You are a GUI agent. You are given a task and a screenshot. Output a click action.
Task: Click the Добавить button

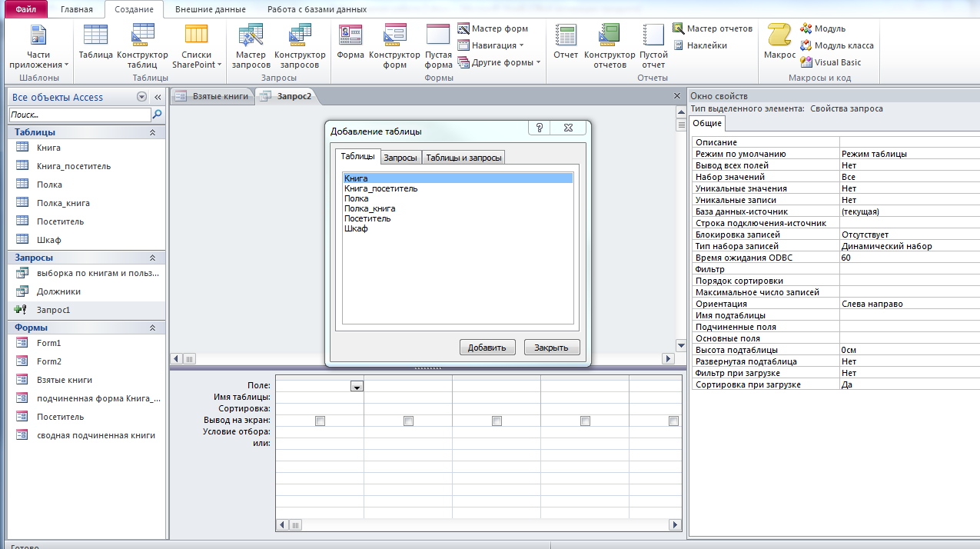(487, 348)
